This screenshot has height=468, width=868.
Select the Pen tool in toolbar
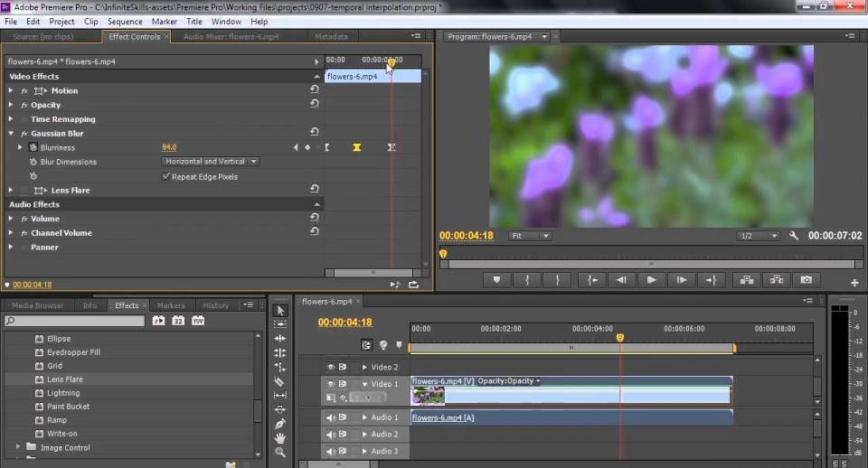(x=280, y=424)
